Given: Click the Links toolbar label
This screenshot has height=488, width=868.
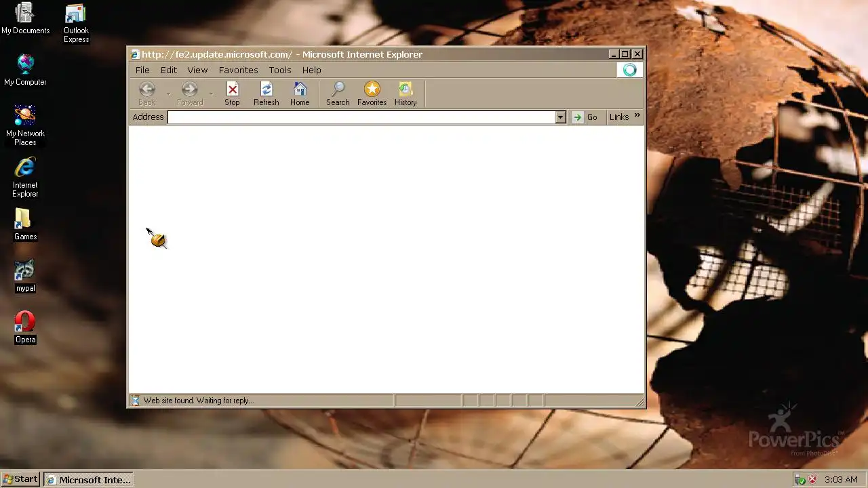Looking at the screenshot, I should (x=619, y=117).
